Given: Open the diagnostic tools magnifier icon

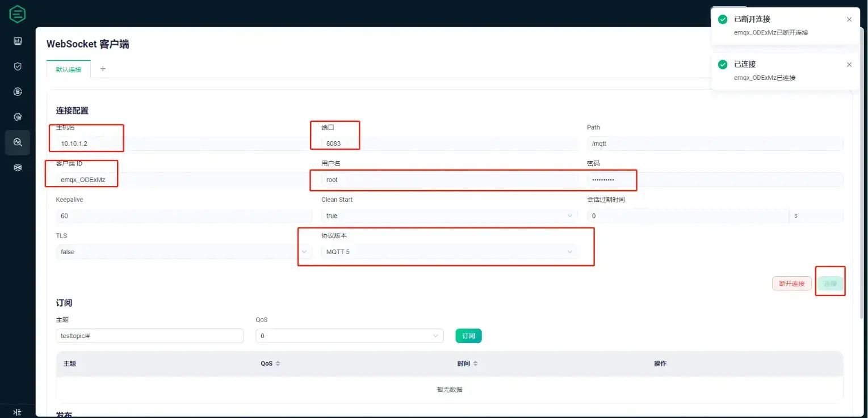Looking at the screenshot, I should pos(18,142).
